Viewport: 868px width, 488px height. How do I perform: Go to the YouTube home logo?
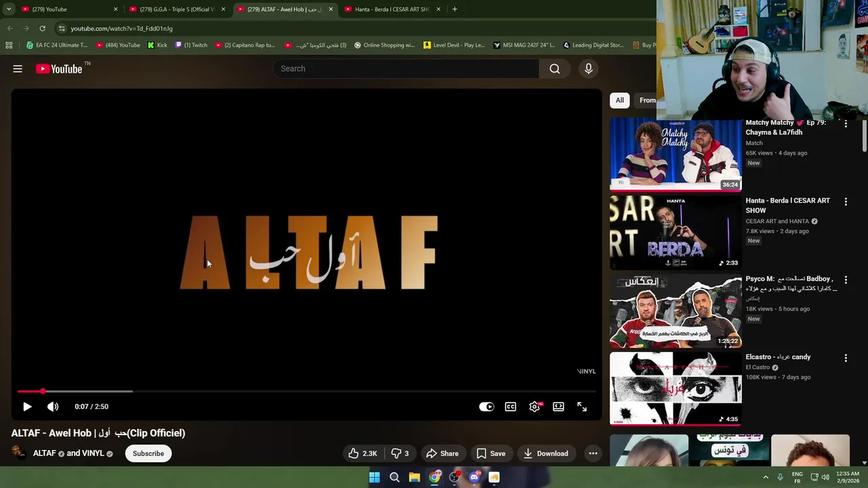pos(60,68)
